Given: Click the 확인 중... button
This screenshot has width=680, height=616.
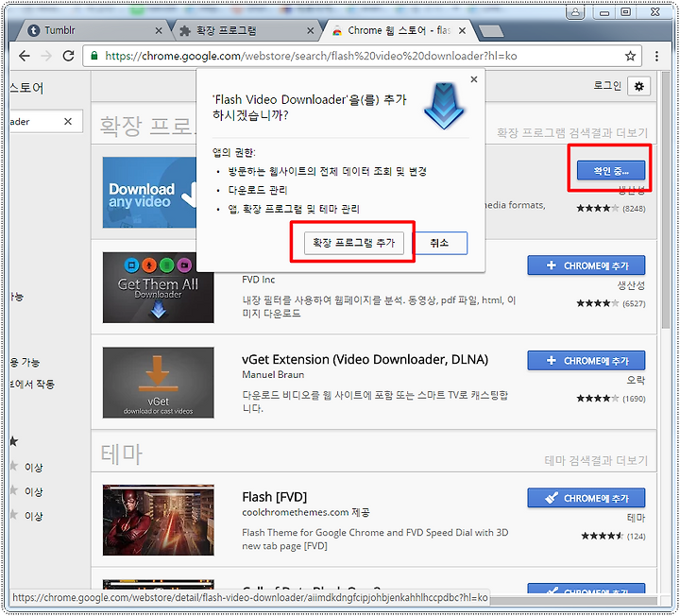Looking at the screenshot, I should coord(611,170).
